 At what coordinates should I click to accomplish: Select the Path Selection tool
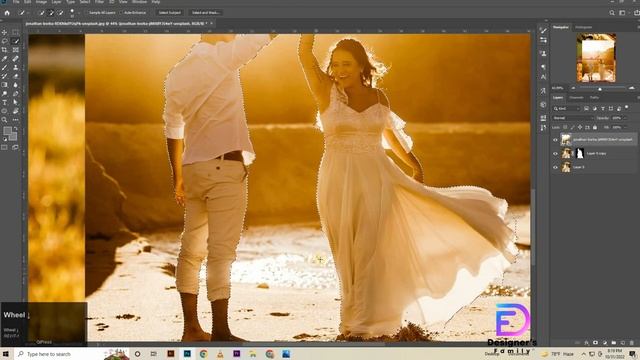16,102
